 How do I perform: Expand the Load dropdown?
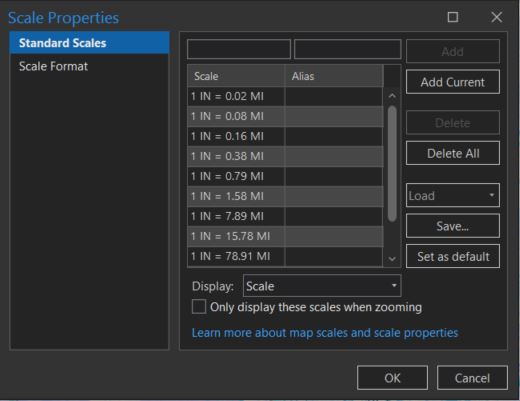pyautogui.click(x=453, y=195)
